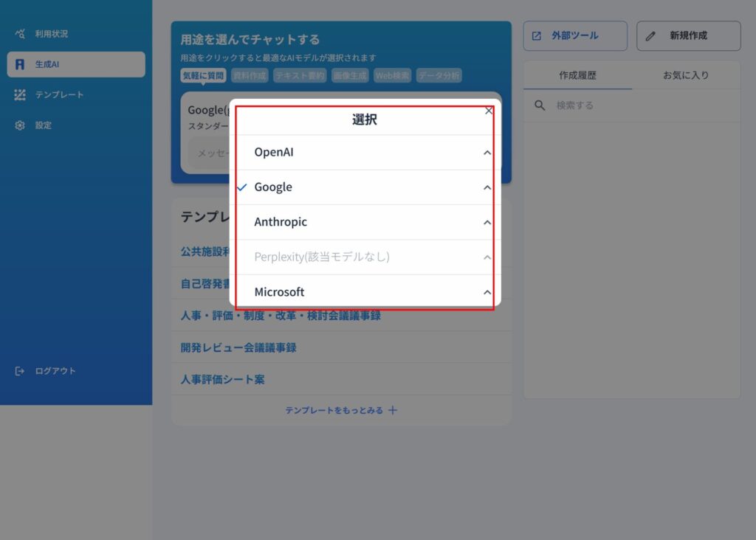Expand the OpenAI model group chevron
Screen dimensions: 756x540
[487, 153]
